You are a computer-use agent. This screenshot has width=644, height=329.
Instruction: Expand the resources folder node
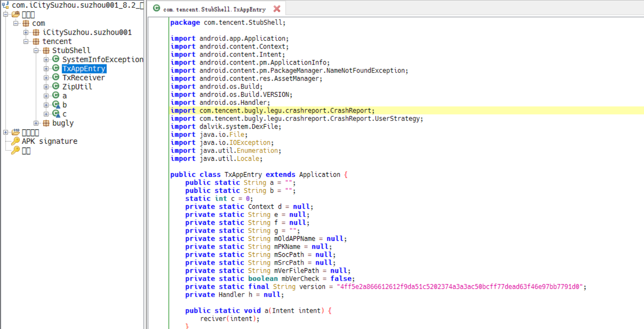tap(6, 132)
